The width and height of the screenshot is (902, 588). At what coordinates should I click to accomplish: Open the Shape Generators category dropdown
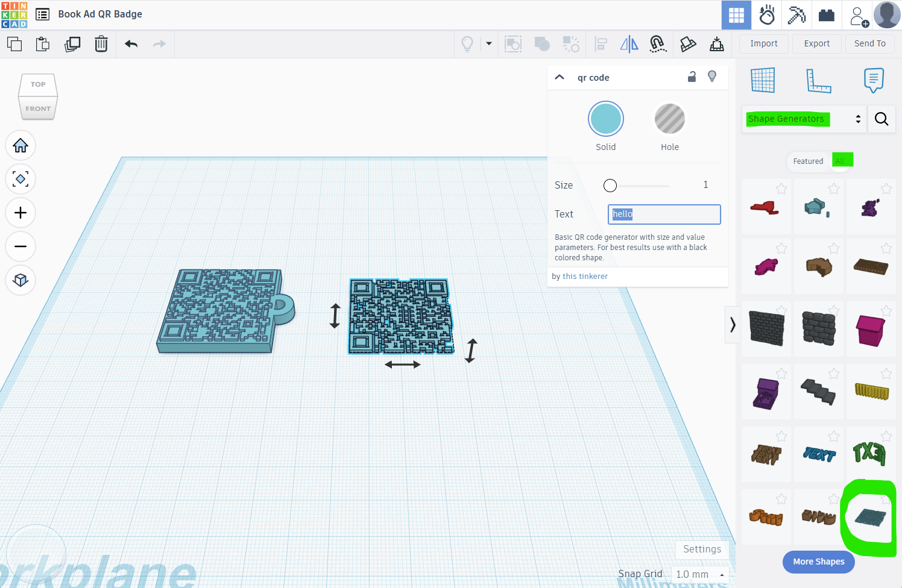[x=804, y=119]
